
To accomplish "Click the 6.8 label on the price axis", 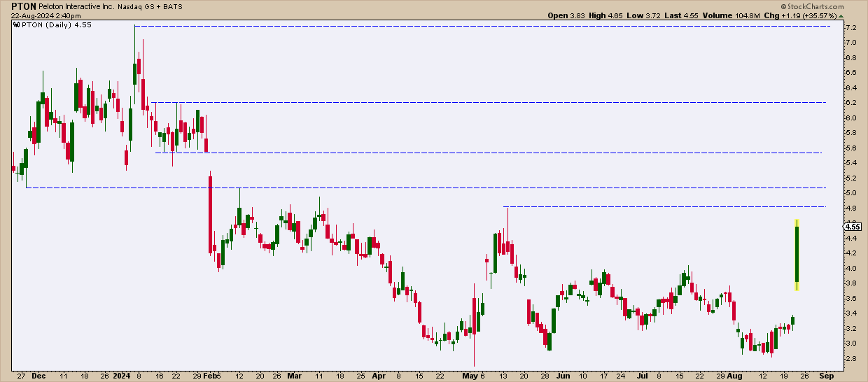I will click(x=850, y=57).
